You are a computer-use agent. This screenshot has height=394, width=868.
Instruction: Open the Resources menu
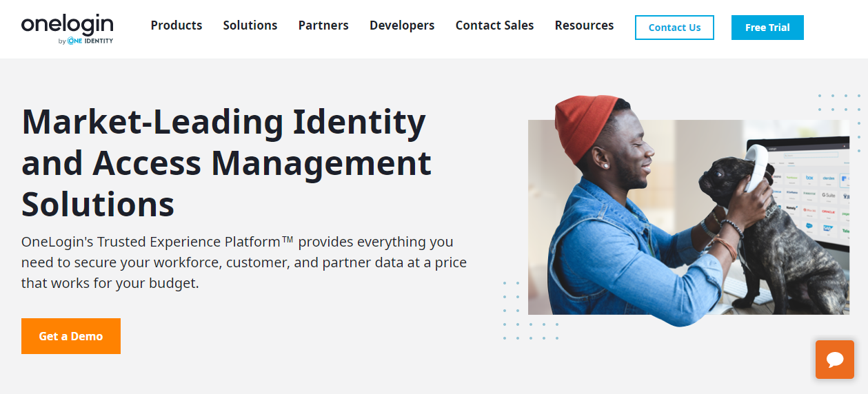pyautogui.click(x=584, y=25)
